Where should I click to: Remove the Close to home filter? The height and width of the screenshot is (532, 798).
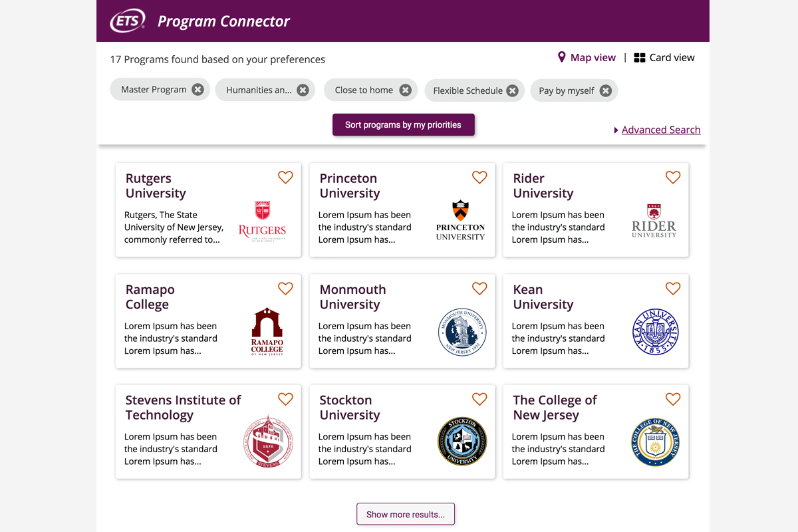tap(405, 90)
